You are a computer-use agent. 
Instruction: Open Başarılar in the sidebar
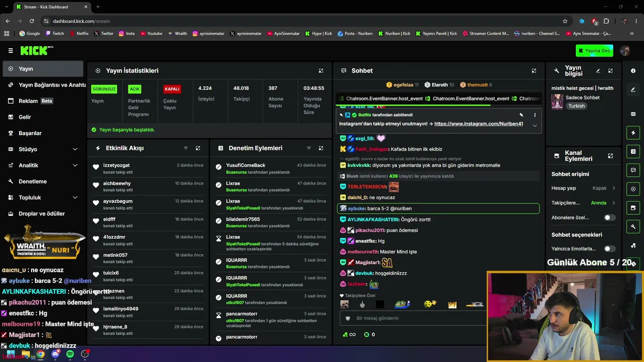click(x=43, y=133)
